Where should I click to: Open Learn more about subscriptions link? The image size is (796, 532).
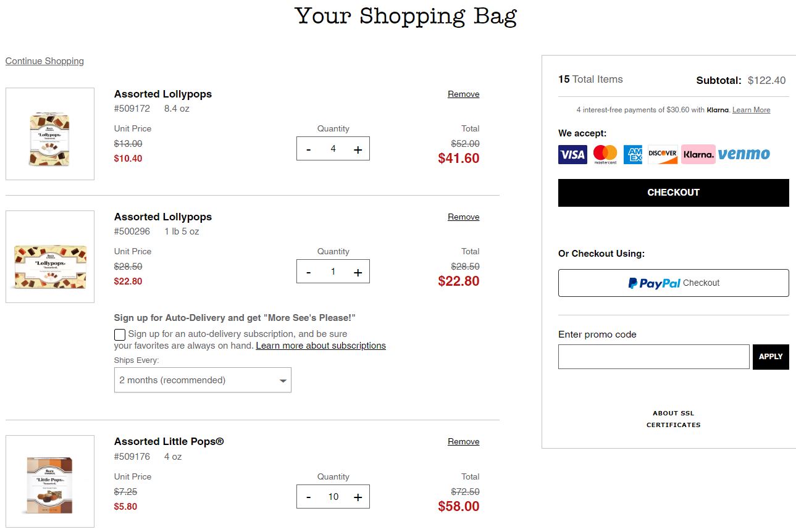point(321,346)
